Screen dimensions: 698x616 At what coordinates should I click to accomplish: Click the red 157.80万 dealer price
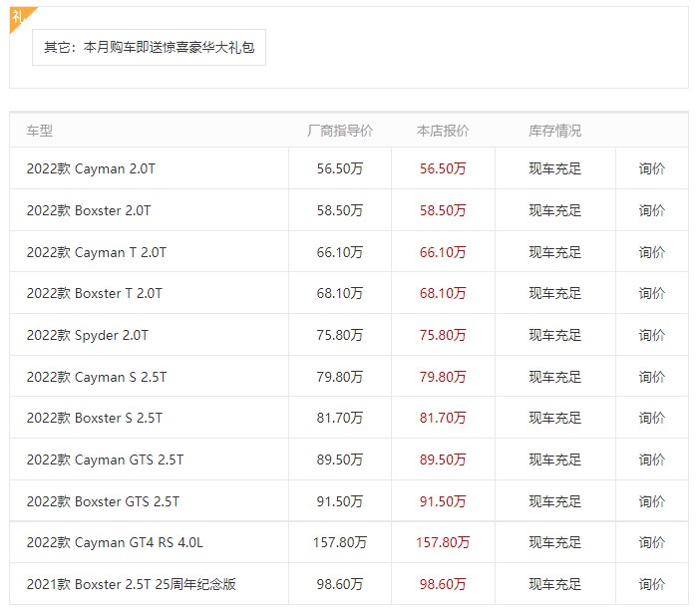point(443,542)
